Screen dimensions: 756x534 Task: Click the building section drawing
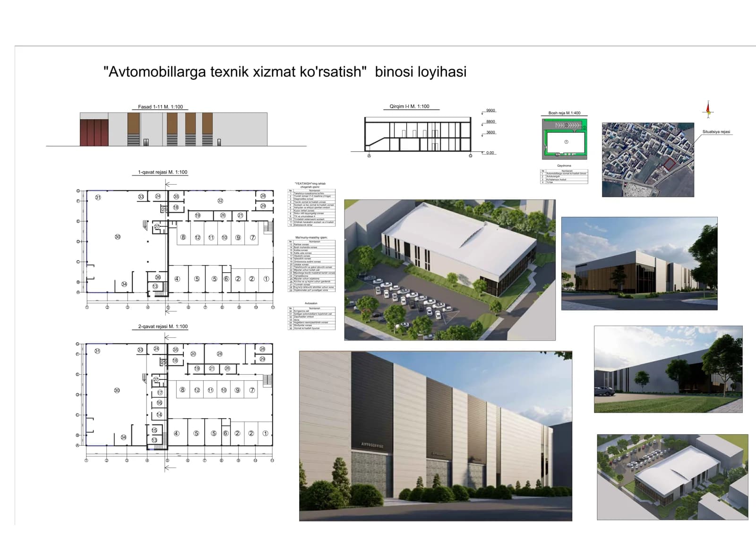tap(418, 134)
